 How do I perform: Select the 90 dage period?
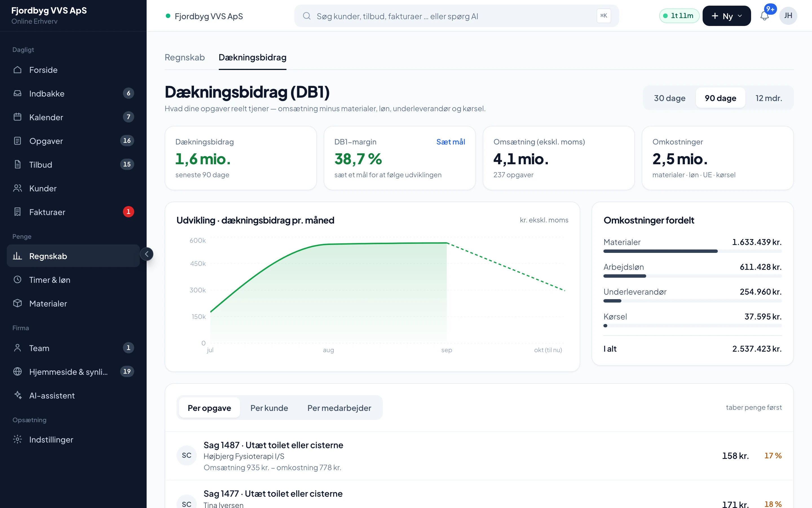[720, 98]
